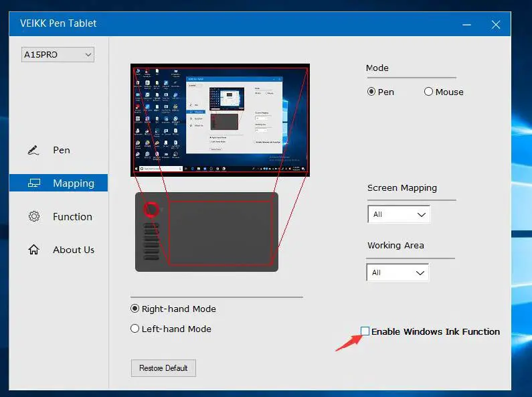Click the Restore Default button
The height and width of the screenshot is (397, 532).
tap(163, 368)
